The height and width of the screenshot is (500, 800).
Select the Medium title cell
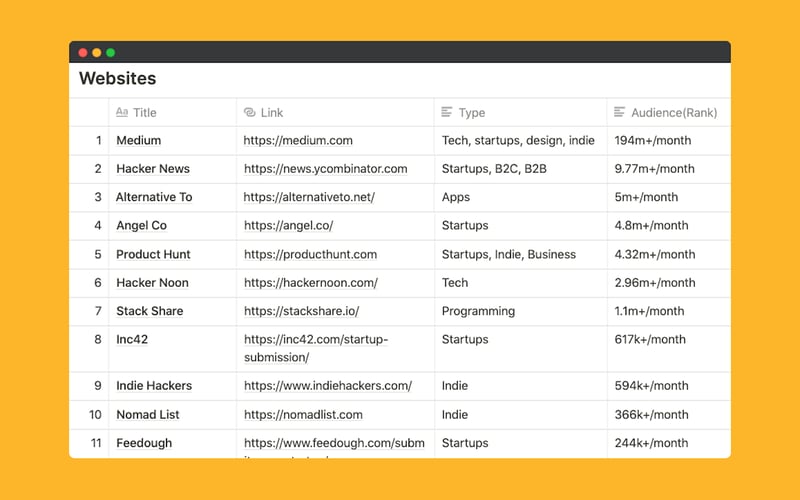tap(172, 140)
